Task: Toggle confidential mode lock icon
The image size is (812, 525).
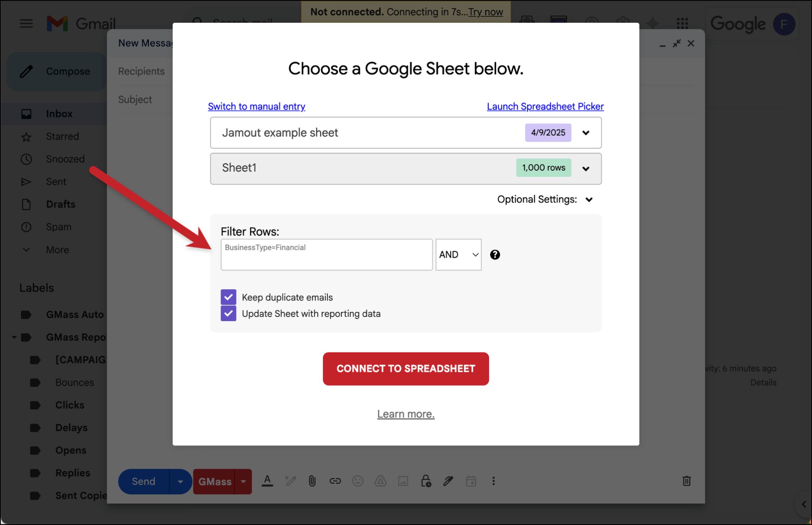Action: click(x=426, y=481)
